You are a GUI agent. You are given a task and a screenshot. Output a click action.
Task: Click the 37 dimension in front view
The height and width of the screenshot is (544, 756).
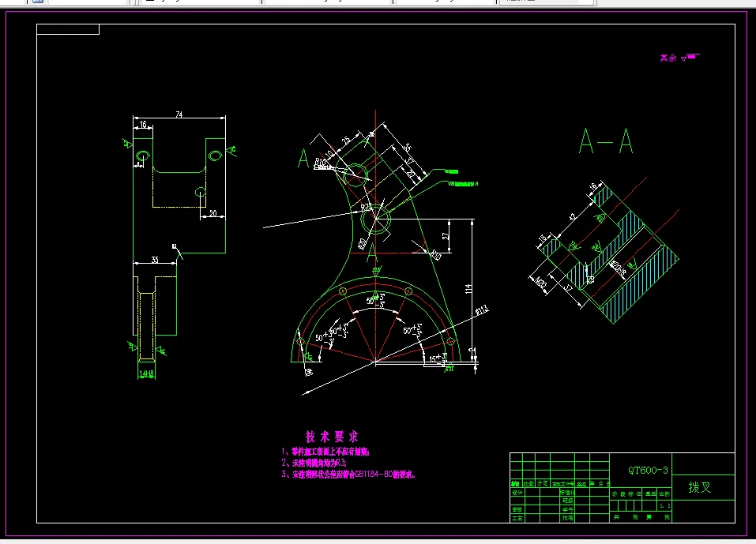[409, 161]
